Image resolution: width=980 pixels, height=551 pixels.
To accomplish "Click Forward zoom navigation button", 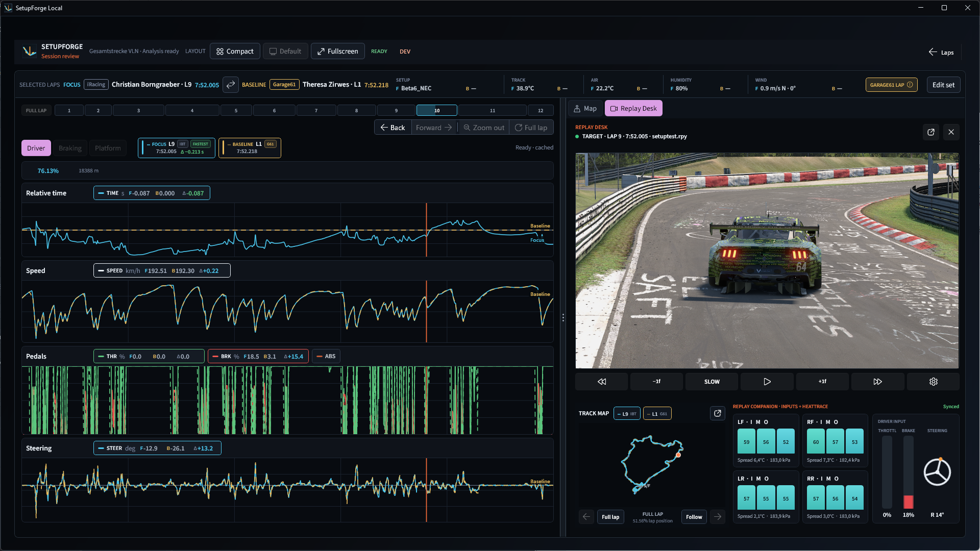I will click(434, 128).
